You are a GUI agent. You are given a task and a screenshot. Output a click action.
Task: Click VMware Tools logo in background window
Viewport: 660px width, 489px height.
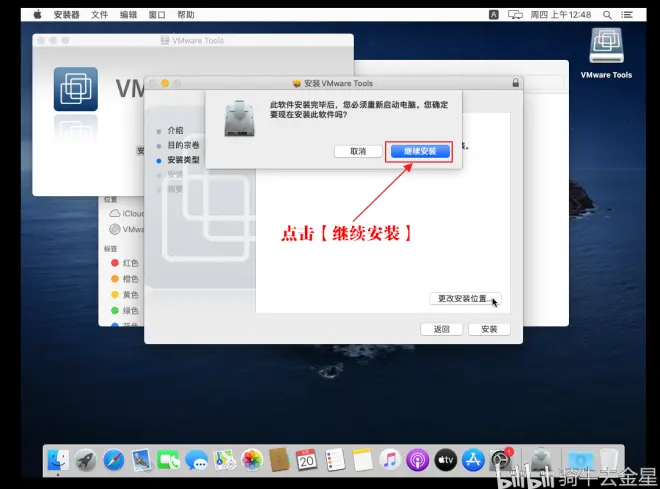pos(76,89)
